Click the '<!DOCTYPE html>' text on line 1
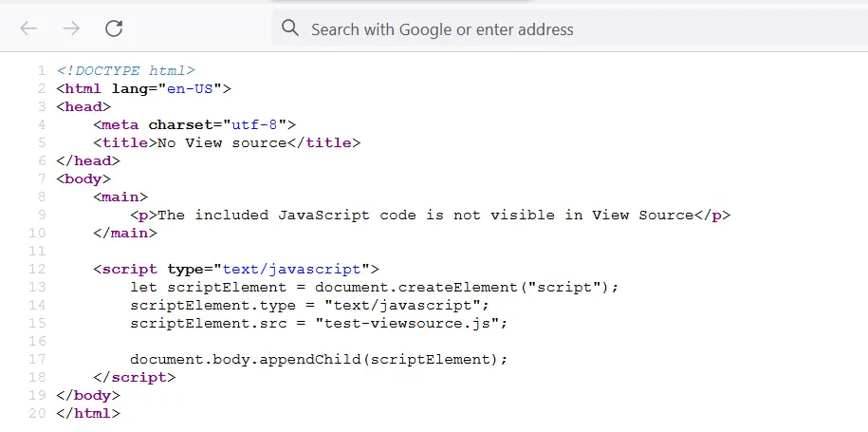 pos(125,71)
